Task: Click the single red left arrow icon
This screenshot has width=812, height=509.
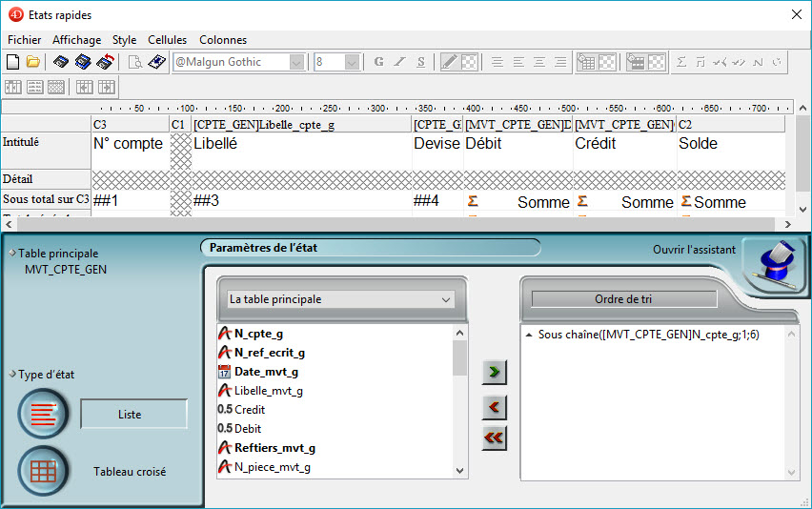Action: (x=494, y=407)
